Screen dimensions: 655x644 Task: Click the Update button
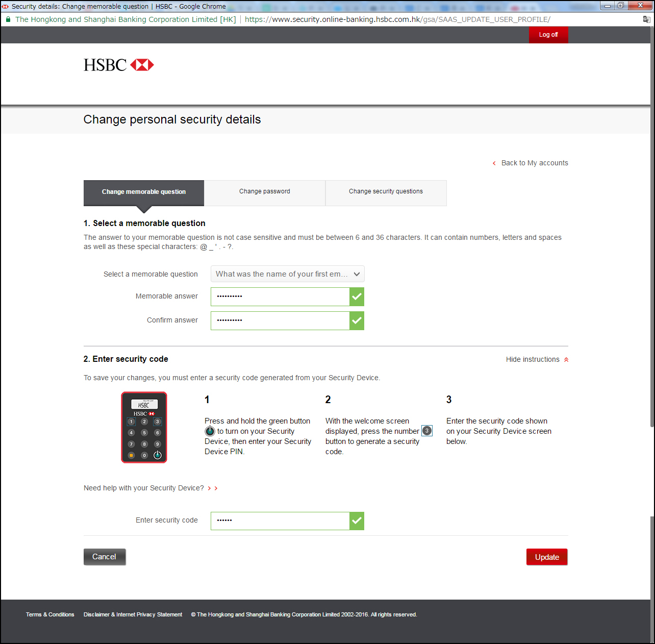pyautogui.click(x=547, y=557)
